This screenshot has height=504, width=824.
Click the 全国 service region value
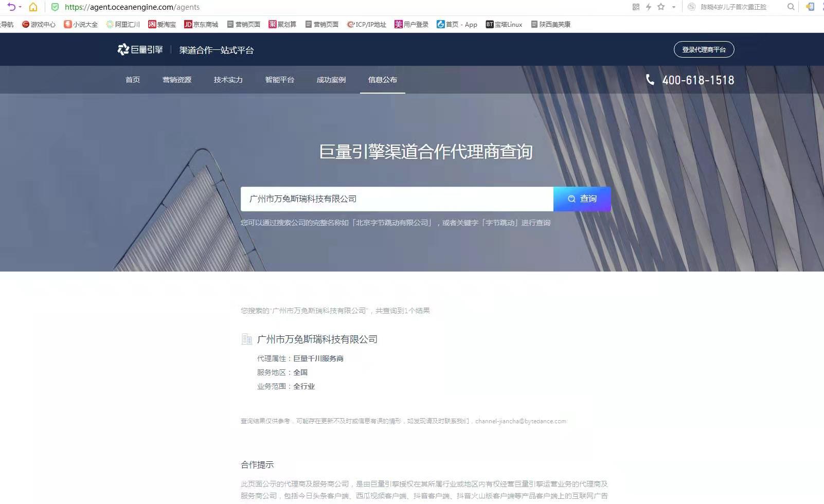click(300, 372)
